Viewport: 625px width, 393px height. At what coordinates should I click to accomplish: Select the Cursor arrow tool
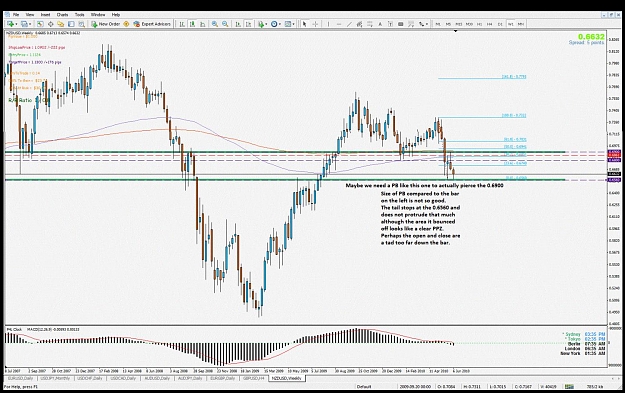305,24
